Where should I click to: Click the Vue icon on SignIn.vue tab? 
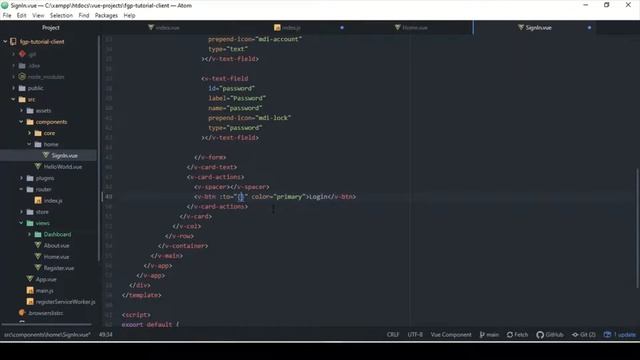tap(521, 27)
